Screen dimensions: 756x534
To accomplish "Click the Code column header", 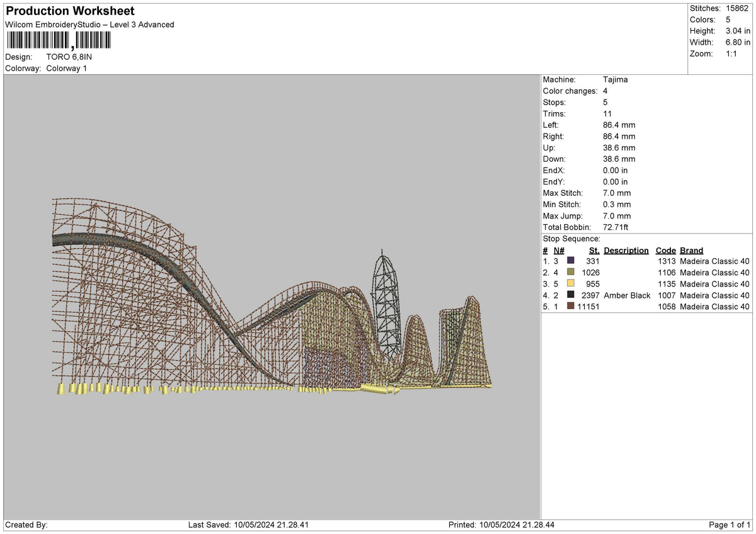I will point(666,250).
